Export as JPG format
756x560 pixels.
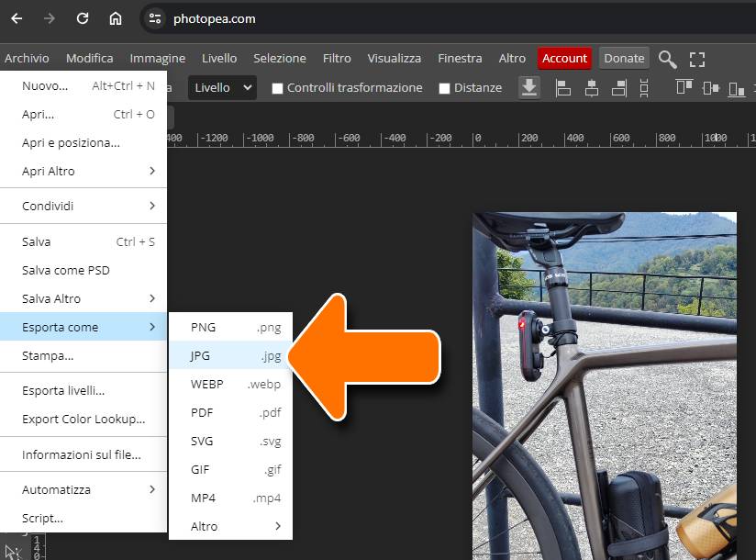pos(230,355)
